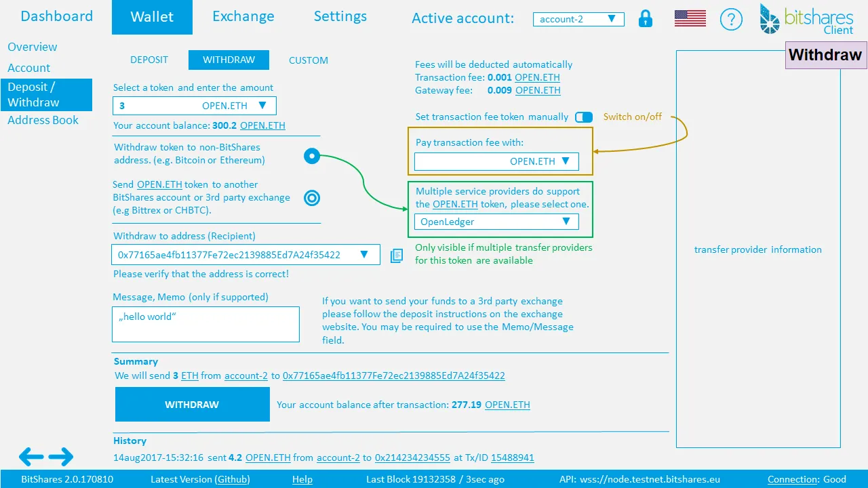Open the Settings tab
The width and height of the screenshot is (868, 488).
point(340,16)
